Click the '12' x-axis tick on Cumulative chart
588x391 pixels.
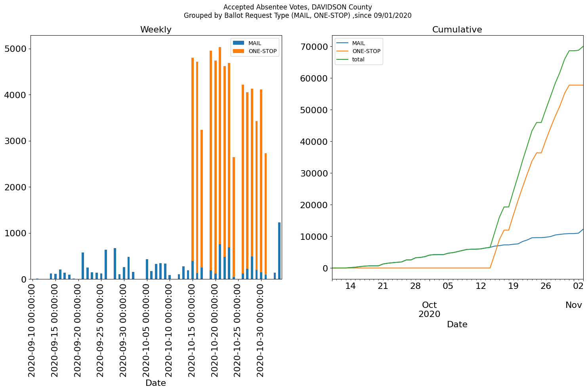tap(481, 286)
